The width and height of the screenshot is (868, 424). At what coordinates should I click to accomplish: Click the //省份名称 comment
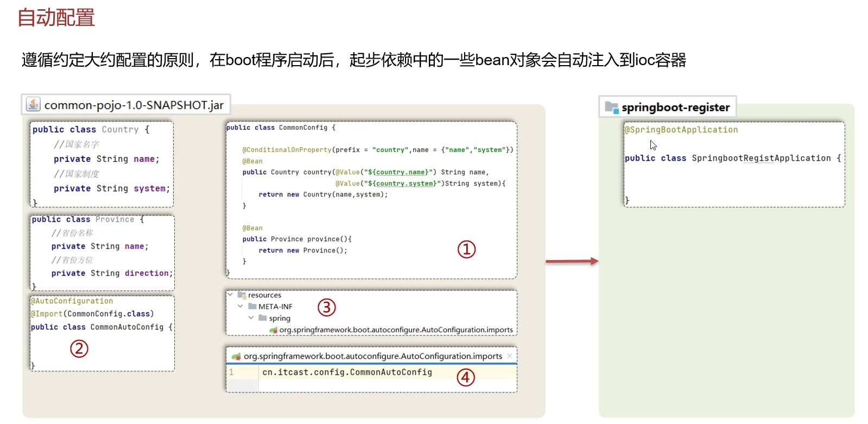tap(72, 232)
